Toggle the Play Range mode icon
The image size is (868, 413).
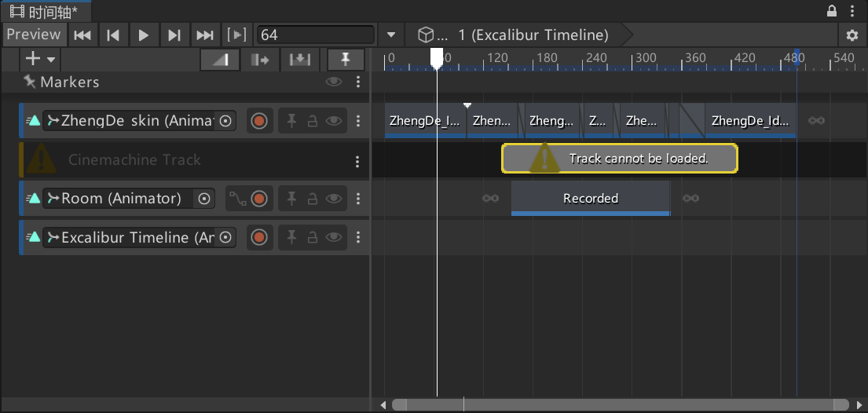[x=236, y=35]
